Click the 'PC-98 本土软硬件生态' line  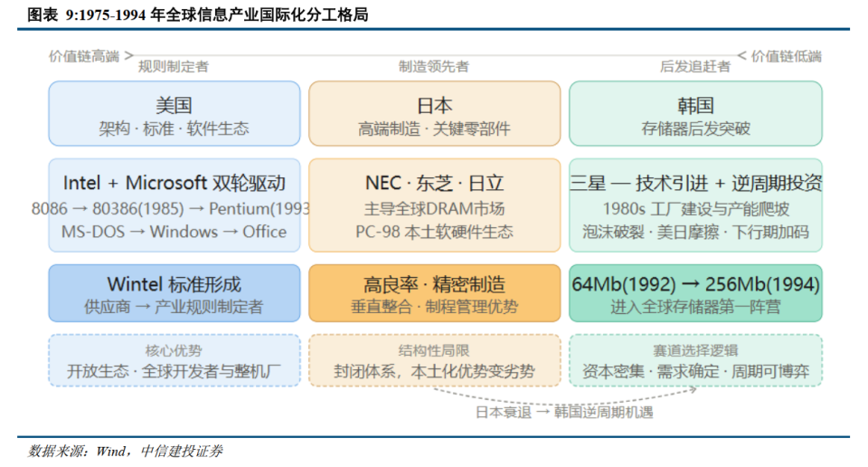(x=435, y=232)
